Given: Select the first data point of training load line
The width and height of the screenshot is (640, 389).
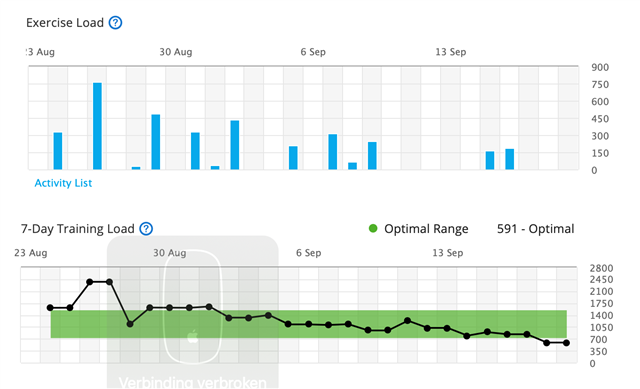Looking at the screenshot, I should pyautogui.click(x=50, y=308).
